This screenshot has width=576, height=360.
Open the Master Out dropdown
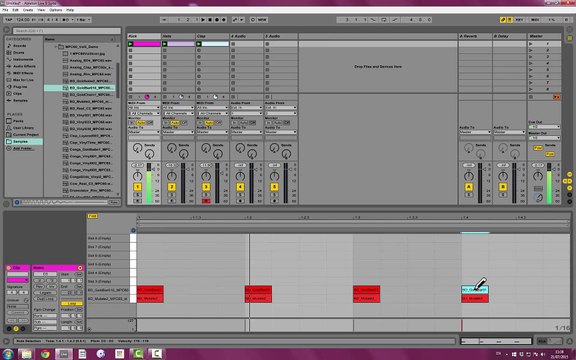tap(544, 138)
